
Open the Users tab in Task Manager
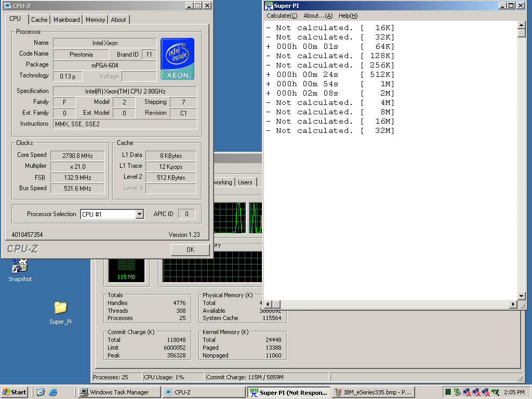[x=245, y=182]
